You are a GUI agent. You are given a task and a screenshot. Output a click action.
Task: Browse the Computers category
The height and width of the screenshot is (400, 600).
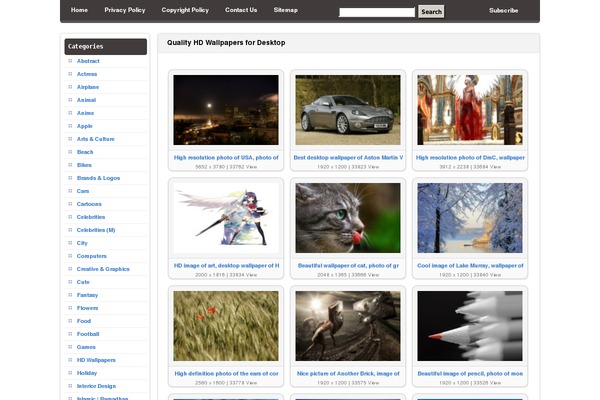pos(92,256)
